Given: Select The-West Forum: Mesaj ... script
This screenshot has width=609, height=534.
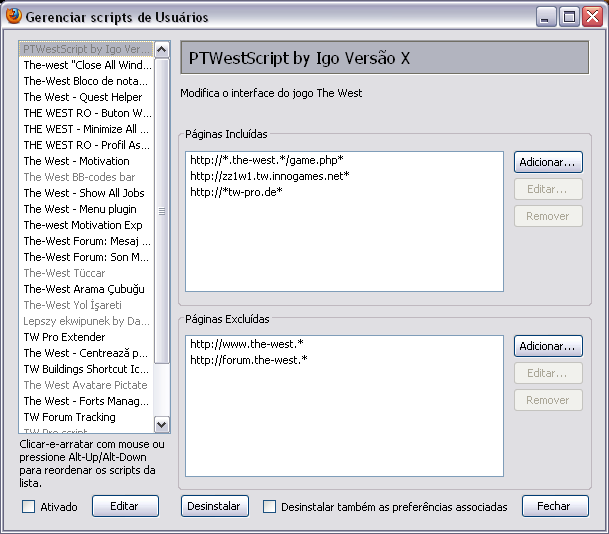Looking at the screenshot, I should coord(86,241).
